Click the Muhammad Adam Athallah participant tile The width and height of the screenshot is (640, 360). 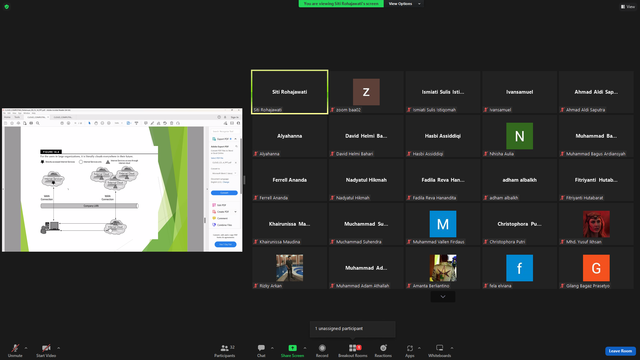(366, 268)
